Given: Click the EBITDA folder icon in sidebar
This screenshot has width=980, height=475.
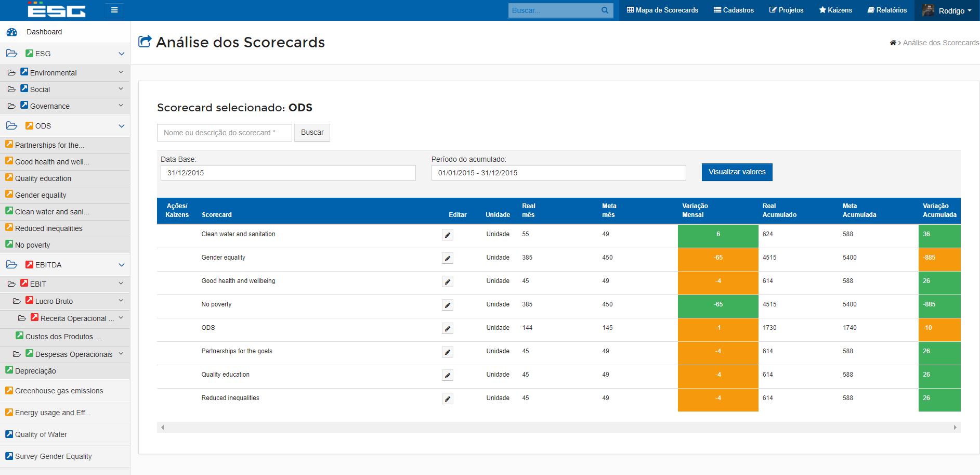Looking at the screenshot, I should click(x=11, y=264).
